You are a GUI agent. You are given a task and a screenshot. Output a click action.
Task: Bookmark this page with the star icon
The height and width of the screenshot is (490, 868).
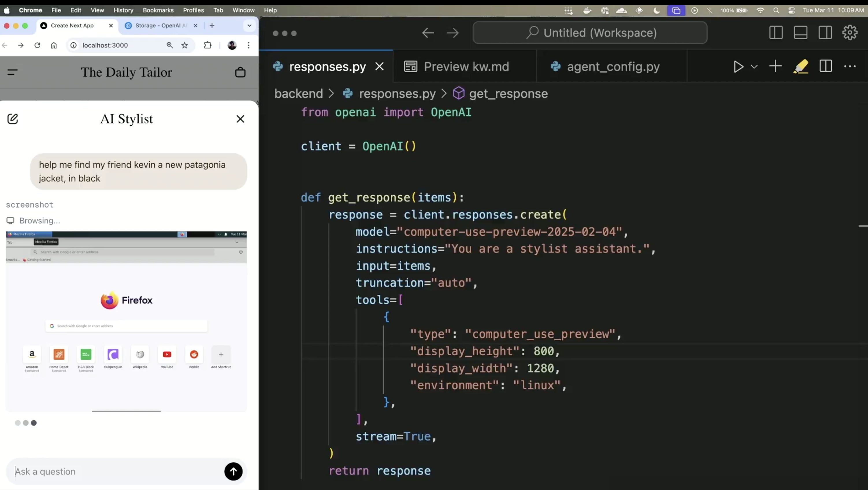point(185,45)
